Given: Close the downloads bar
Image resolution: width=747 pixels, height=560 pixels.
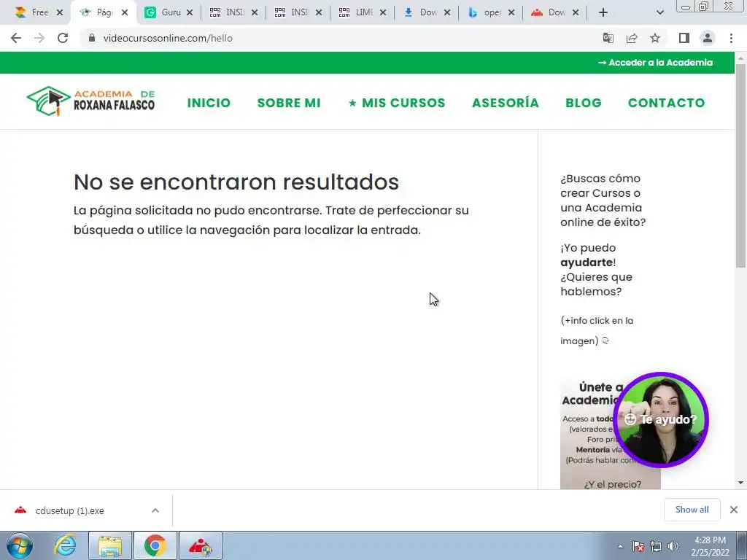Looking at the screenshot, I should tap(734, 510).
